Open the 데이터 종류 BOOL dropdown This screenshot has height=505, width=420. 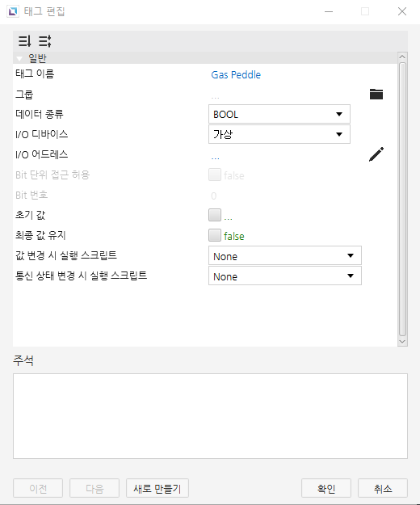[279, 114]
